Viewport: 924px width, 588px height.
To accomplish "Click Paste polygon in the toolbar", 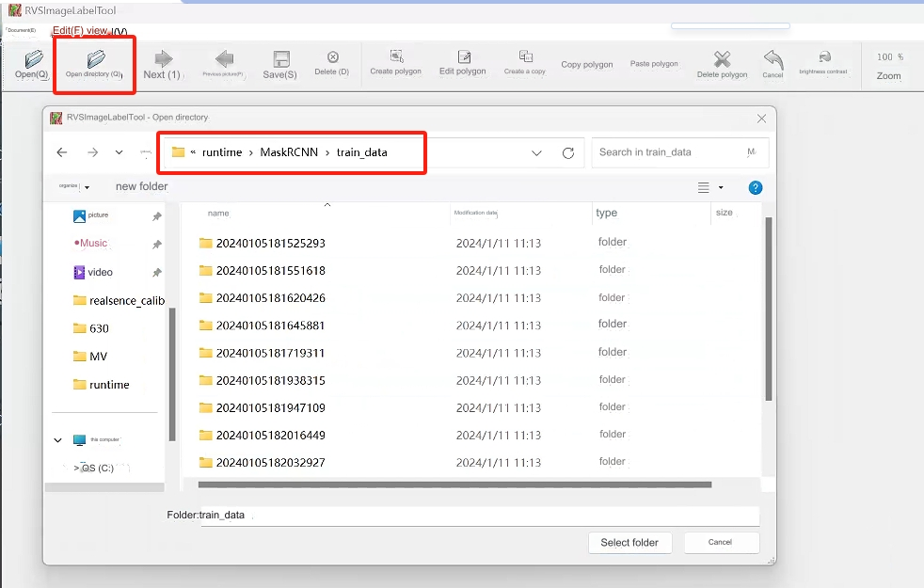I will pos(654,64).
